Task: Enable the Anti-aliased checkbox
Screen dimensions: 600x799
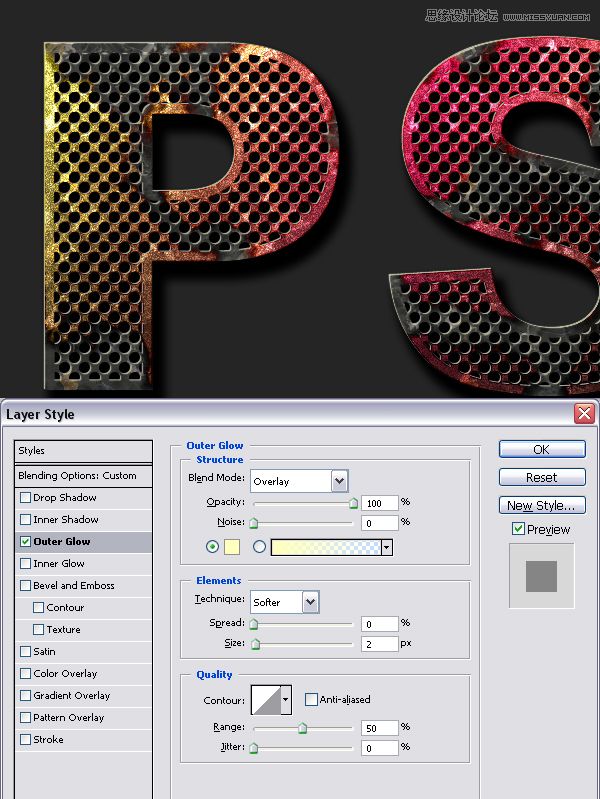Action: coord(311,700)
